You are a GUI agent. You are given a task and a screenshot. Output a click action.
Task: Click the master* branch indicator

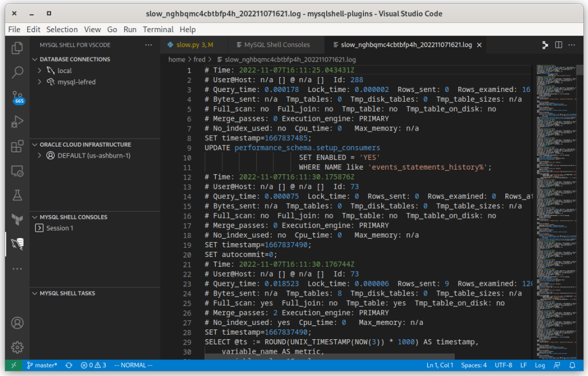click(x=41, y=365)
